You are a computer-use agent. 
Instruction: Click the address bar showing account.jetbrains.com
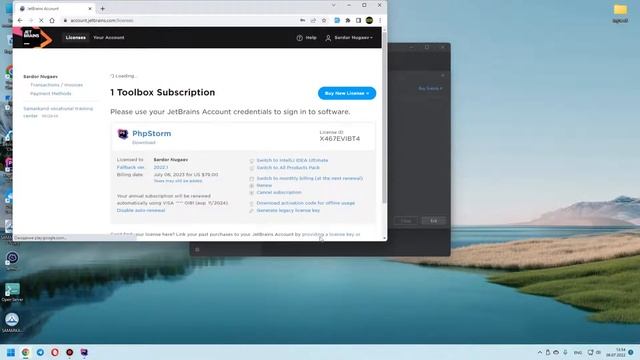coord(180,20)
